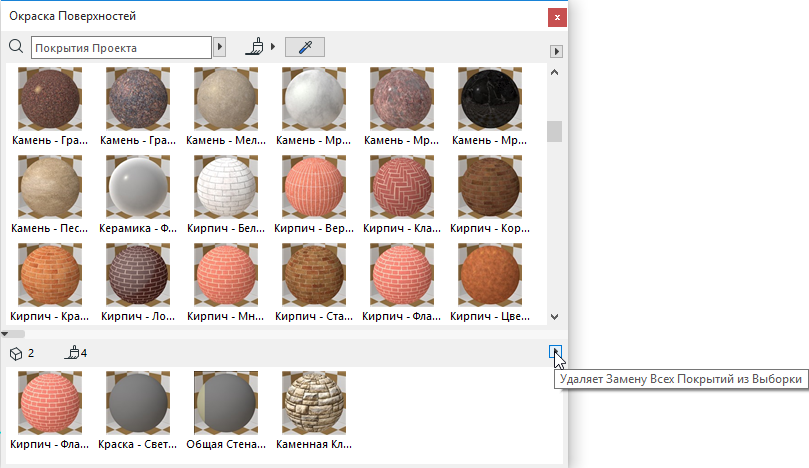Click the elements count cube icon
This screenshot has height=468, width=809.
click(x=16, y=353)
